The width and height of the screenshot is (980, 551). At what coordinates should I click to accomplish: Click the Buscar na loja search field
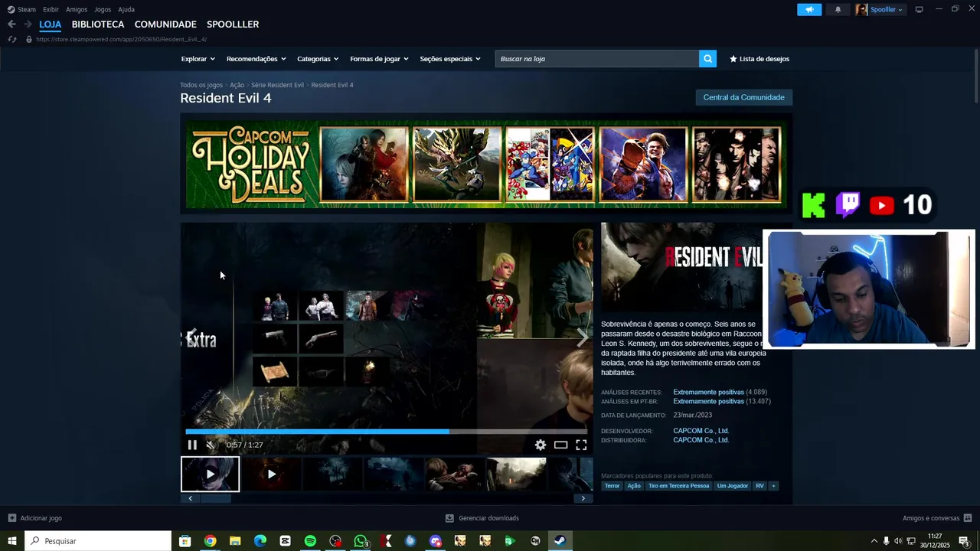[596, 59]
